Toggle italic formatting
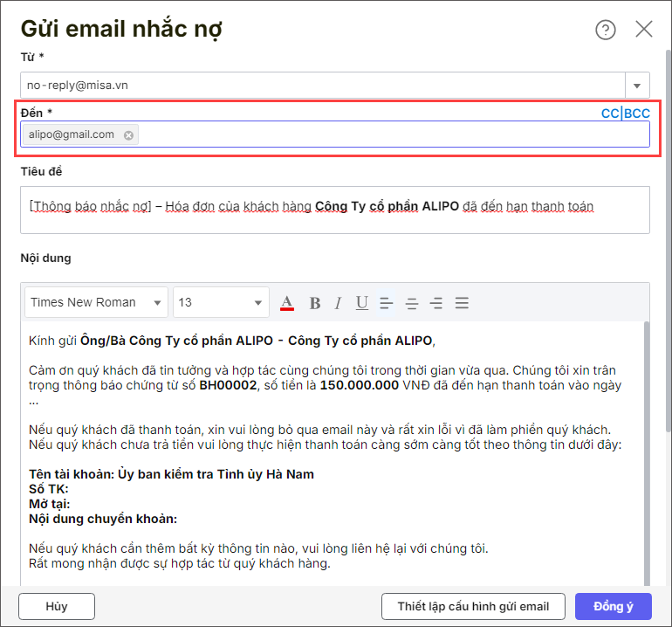The width and height of the screenshot is (672, 627). pos(338,303)
